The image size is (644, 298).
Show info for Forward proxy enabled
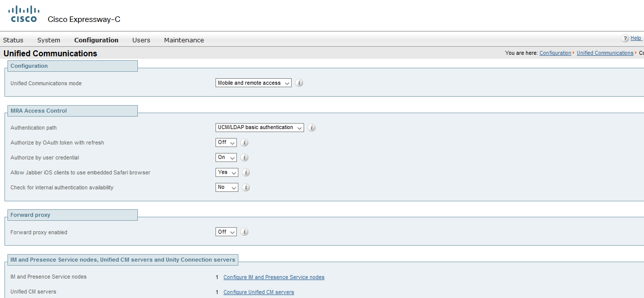(x=244, y=232)
